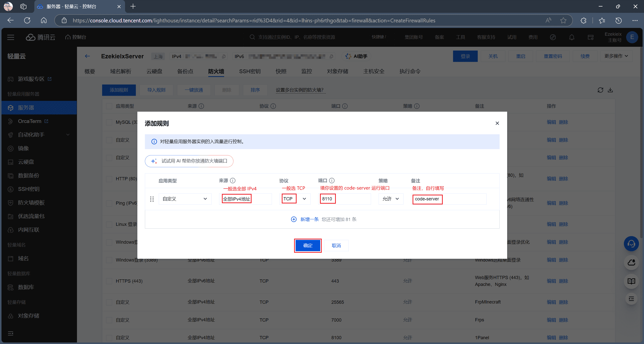The width and height of the screenshot is (644, 344).
Task: Collapse the sidebar with the bottom icon
Action: point(11,333)
